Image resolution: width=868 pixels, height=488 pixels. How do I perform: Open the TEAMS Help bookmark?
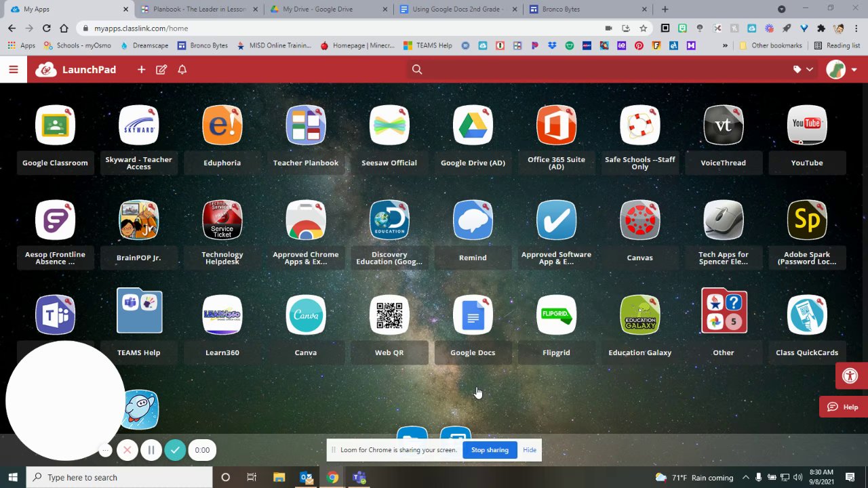click(x=428, y=45)
